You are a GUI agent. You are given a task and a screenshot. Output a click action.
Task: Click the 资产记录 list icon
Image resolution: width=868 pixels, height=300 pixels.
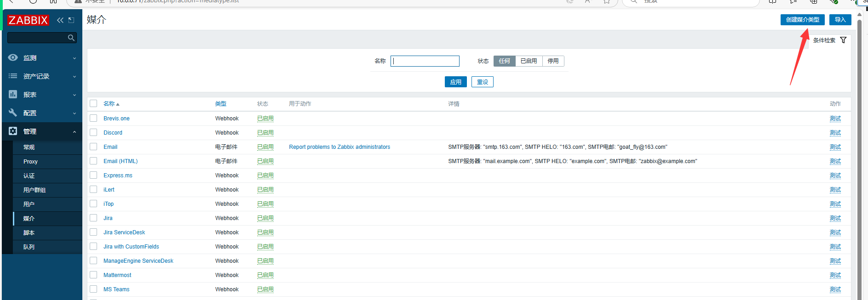coord(13,76)
